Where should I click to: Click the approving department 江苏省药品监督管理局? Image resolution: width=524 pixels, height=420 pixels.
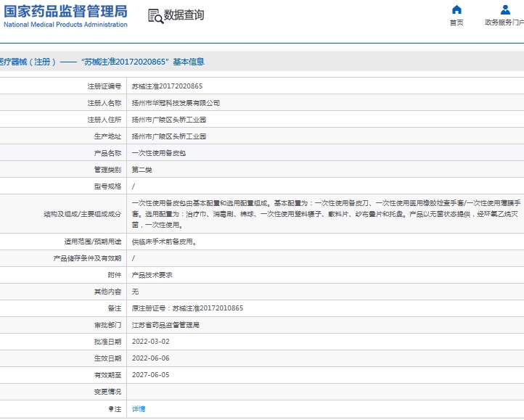click(165, 325)
